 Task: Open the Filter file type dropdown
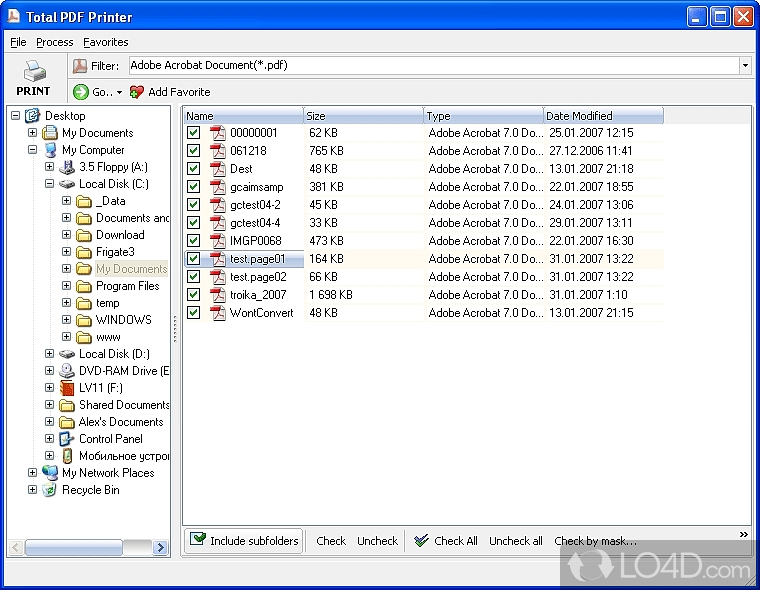tap(745, 66)
